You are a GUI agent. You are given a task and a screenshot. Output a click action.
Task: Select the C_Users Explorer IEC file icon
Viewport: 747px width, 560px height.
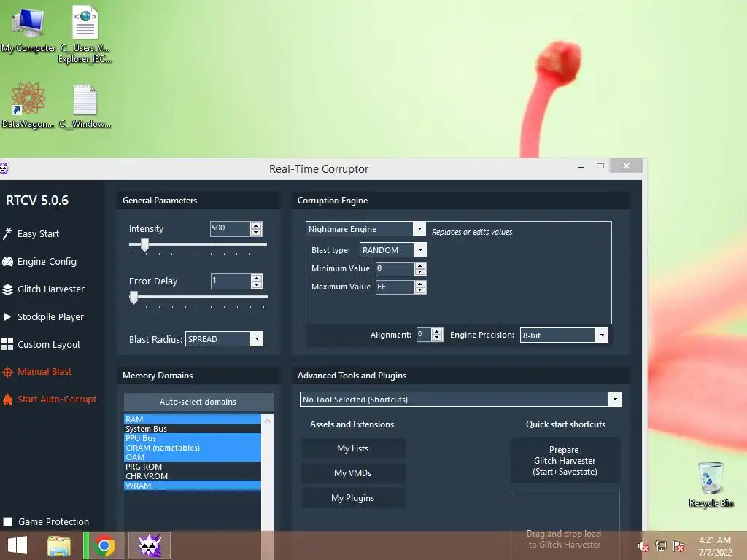[x=85, y=35]
